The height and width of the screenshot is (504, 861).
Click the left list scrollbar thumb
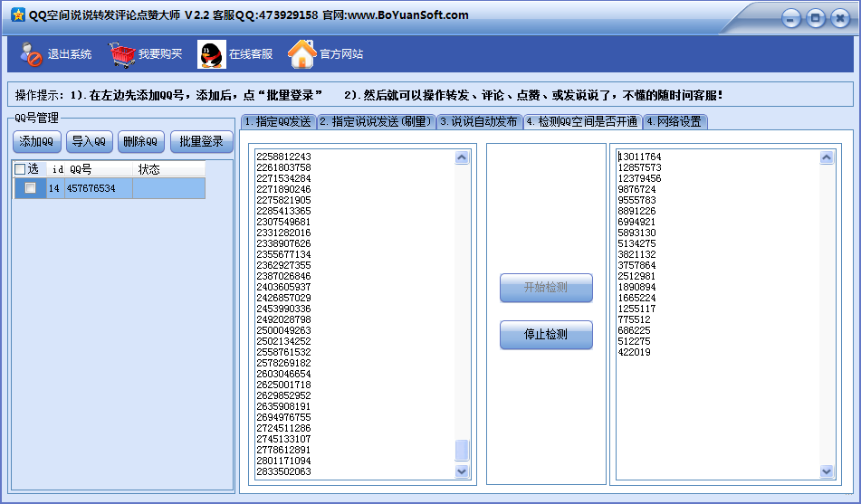[462, 450]
